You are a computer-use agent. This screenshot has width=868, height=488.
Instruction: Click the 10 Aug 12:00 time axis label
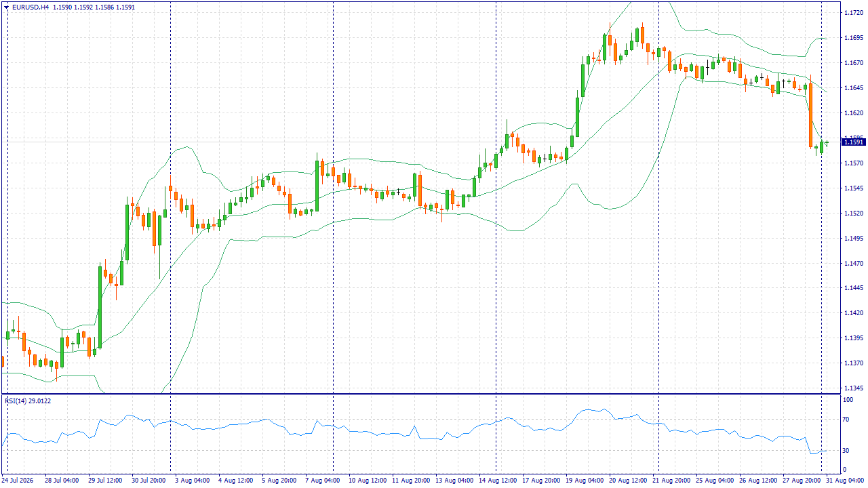pos(367,481)
